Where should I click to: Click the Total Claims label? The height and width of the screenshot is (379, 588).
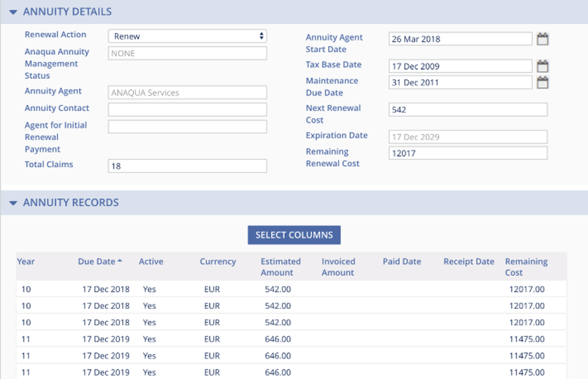[x=49, y=164]
